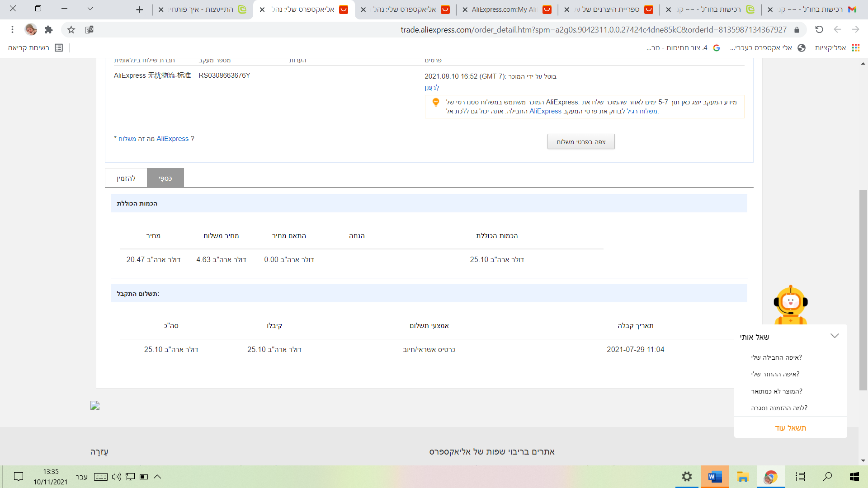
Task: Click the browser reload icon
Action: [x=819, y=30]
